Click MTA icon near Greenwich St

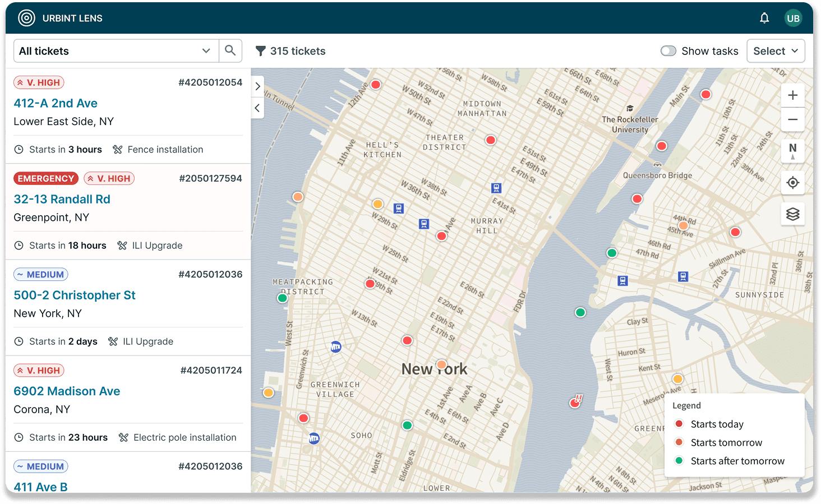click(x=335, y=347)
